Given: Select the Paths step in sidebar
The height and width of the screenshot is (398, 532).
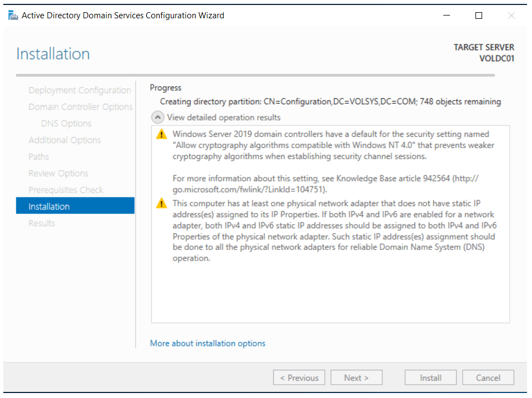Looking at the screenshot, I should [x=39, y=157].
